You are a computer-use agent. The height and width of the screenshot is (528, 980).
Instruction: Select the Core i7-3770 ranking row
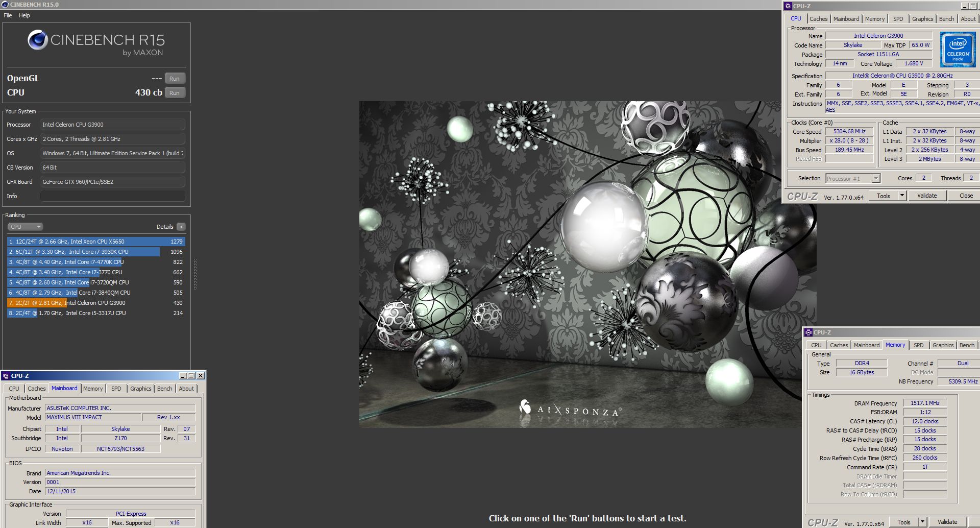click(x=96, y=272)
